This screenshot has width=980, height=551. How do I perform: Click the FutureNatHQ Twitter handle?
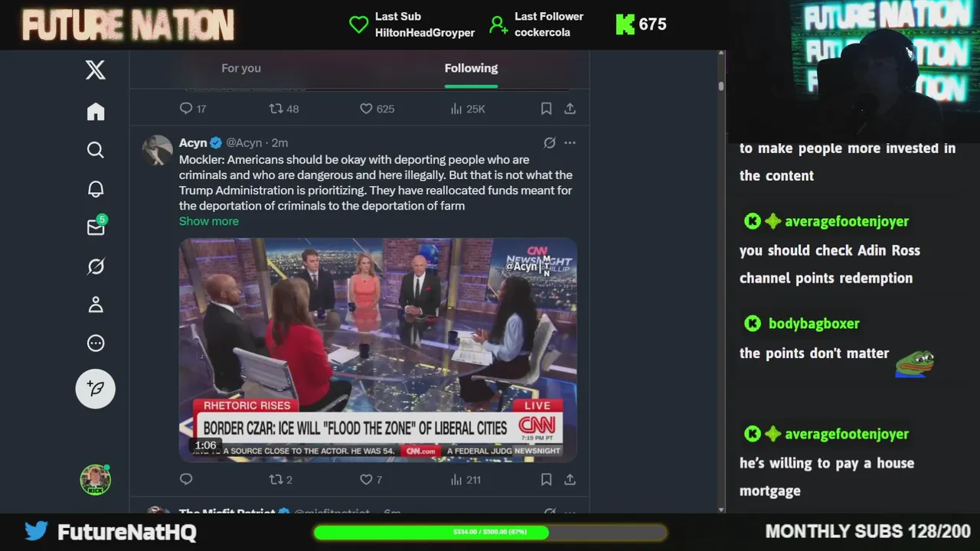click(x=127, y=532)
